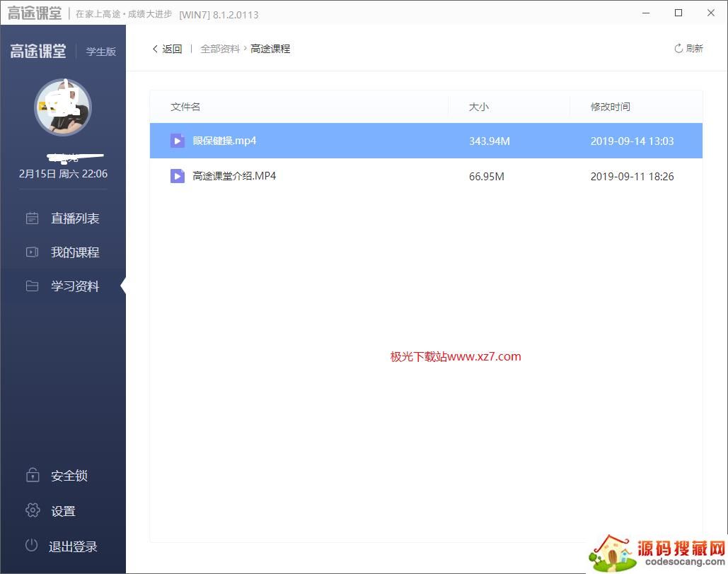The width and height of the screenshot is (728, 574).
Task: Click the settings gear icon
Action: pyautogui.click(x=33, y=510)
